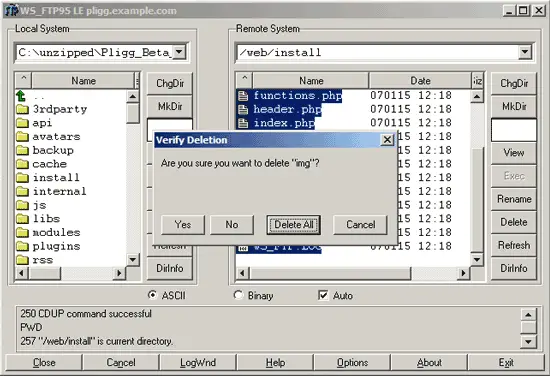The width and height of the screenshot is (550, 376).
Task: Click the remote file mask input field
Action: [x=514, y=130]
